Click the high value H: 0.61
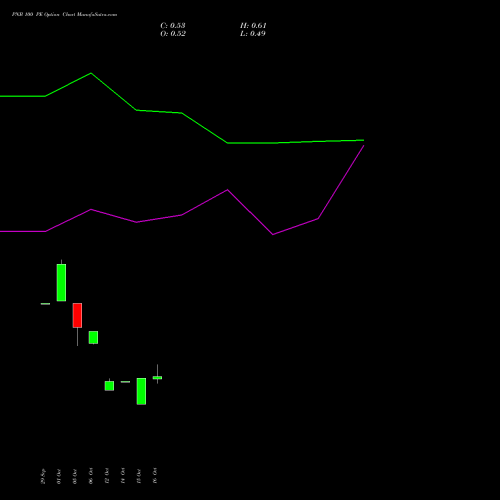The width and height of the screenshot is (500, 500). (x=253, y=26)
